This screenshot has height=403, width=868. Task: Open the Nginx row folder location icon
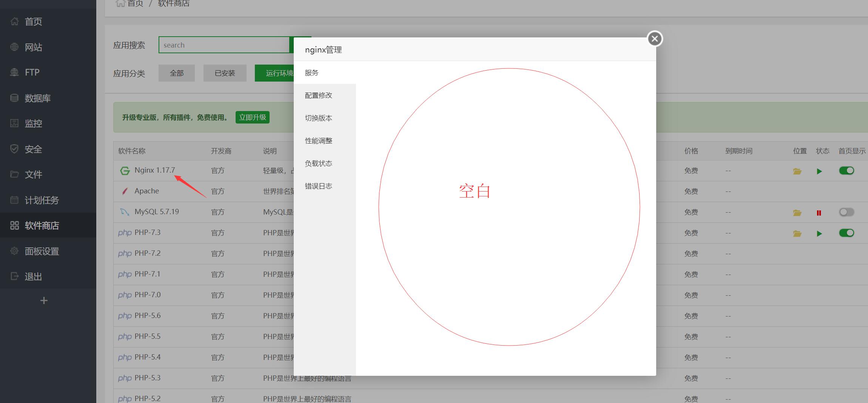797,171
